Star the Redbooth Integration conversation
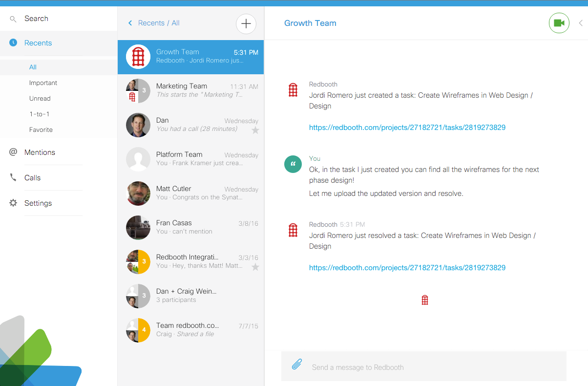This screenshot has width=588, height=386. point(254,267)
